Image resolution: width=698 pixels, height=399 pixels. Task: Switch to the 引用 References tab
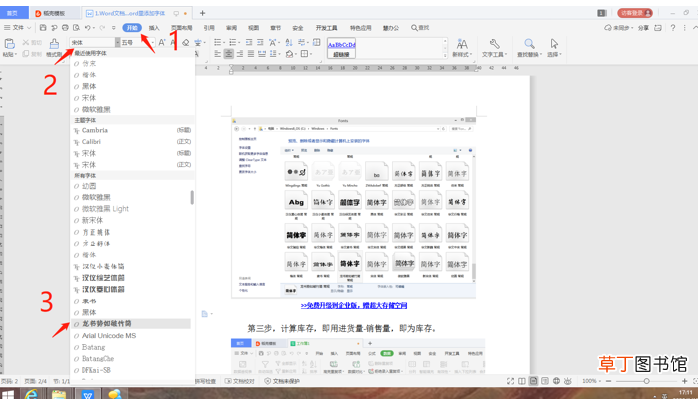pos(209,28)
